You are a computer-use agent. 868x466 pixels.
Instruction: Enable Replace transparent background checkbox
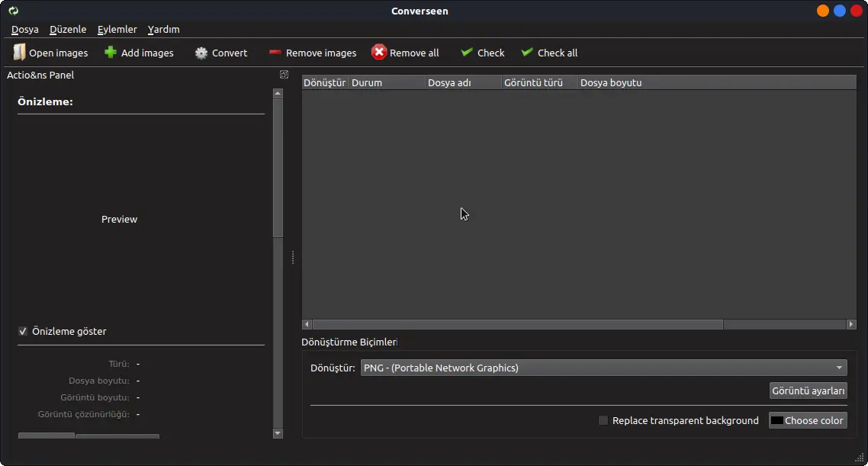[x=603, y=420]
